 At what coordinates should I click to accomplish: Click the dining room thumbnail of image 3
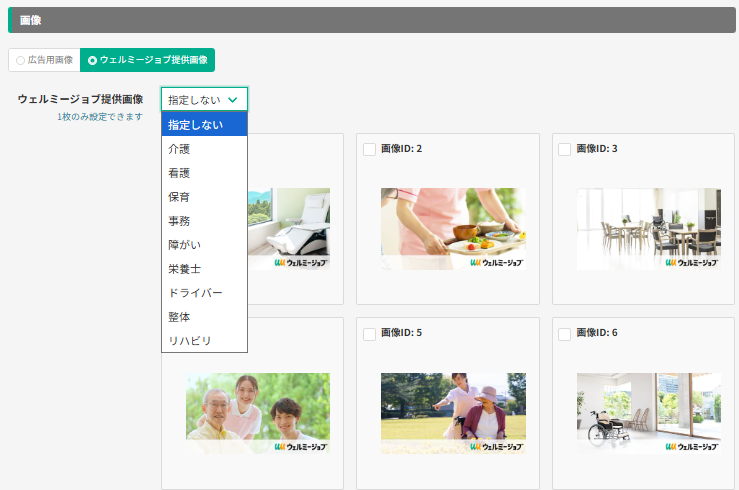pyautogui.click(x=649, y=229)
